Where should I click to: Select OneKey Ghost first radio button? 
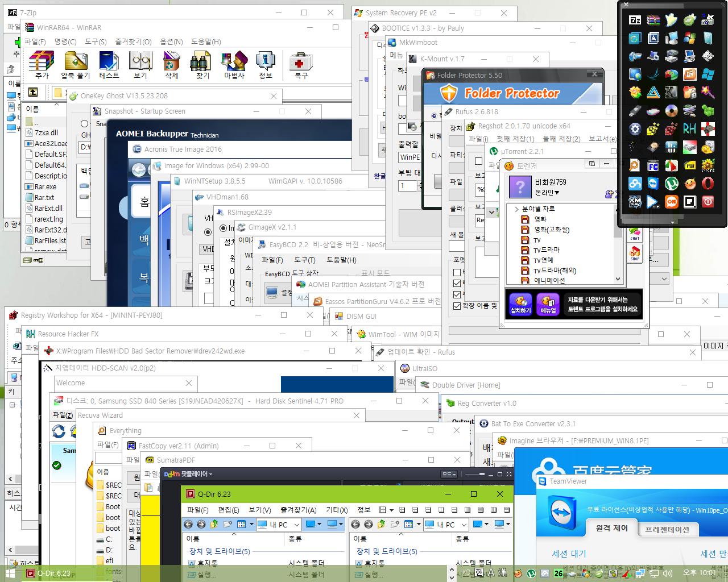point(85,123)
